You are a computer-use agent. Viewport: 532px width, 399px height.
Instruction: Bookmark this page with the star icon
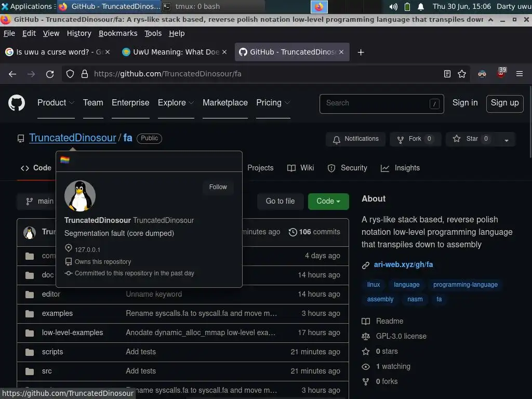pos(462,74)
